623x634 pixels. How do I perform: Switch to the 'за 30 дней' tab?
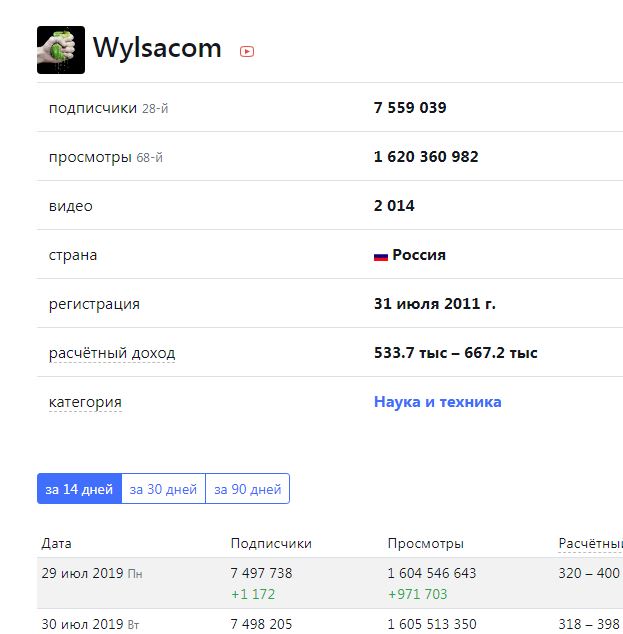coord(163,489)
